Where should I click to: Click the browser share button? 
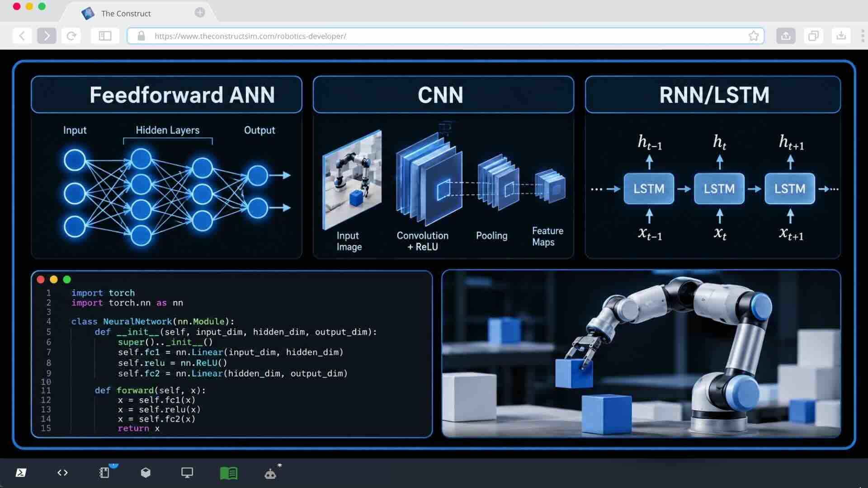[786, 36]
